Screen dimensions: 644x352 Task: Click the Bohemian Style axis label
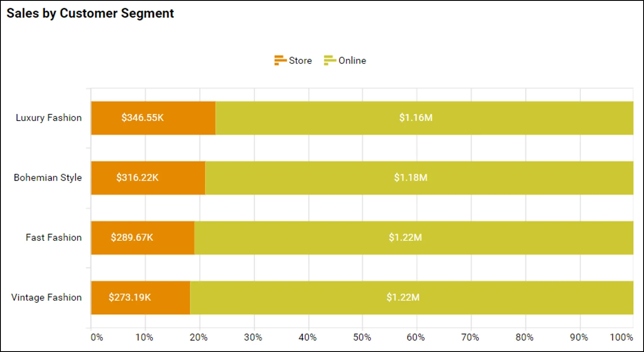[48, 178]
